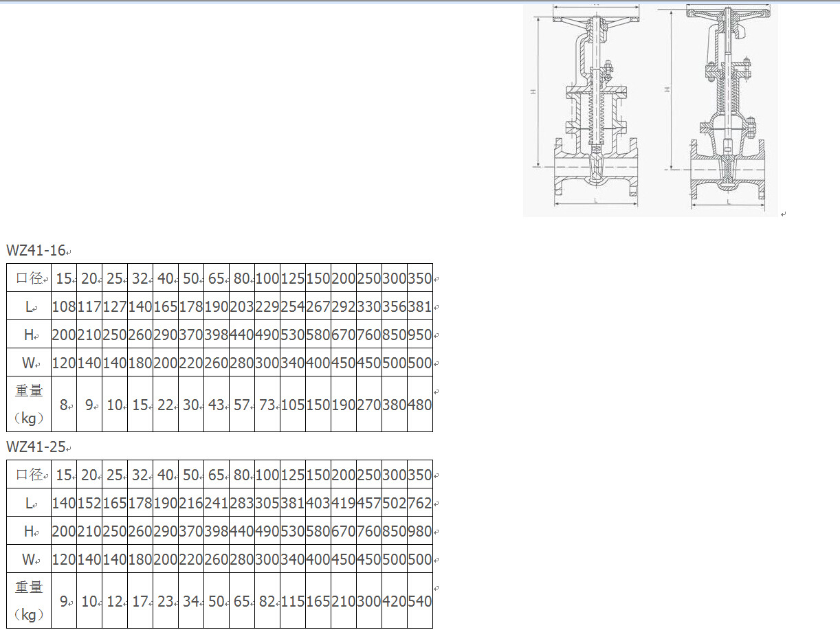Select the weight cell showing 43
This screenshot has width=840, height=630.
(217, 404)
